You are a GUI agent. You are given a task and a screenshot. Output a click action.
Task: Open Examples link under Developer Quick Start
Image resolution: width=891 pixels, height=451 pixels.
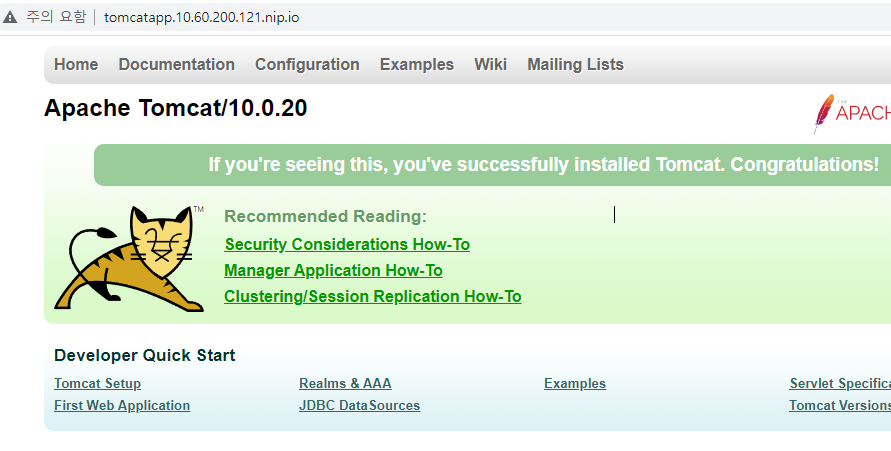tap(575, 383)
